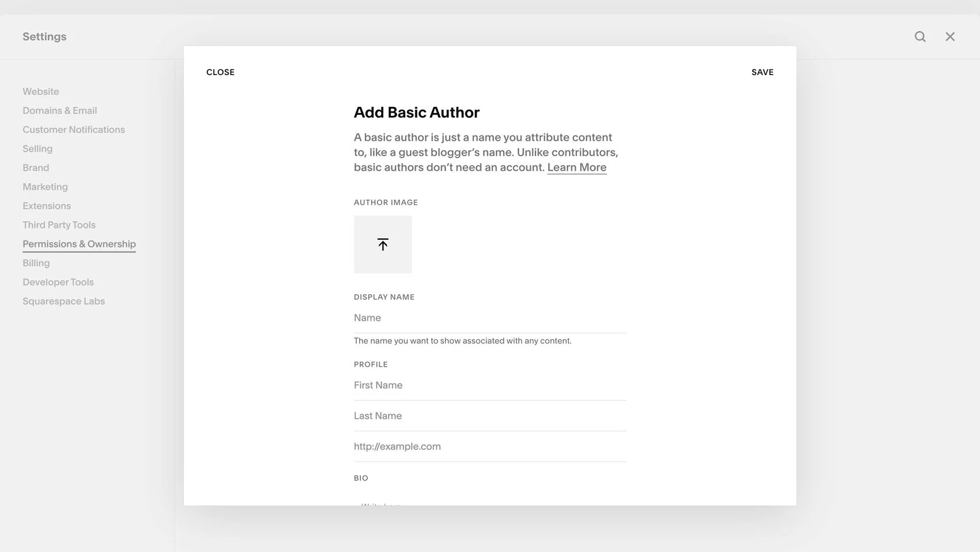Select Selling in the settings sidebar
The width and height of the screenshot is (980, 552).
(x=37, y=149)
